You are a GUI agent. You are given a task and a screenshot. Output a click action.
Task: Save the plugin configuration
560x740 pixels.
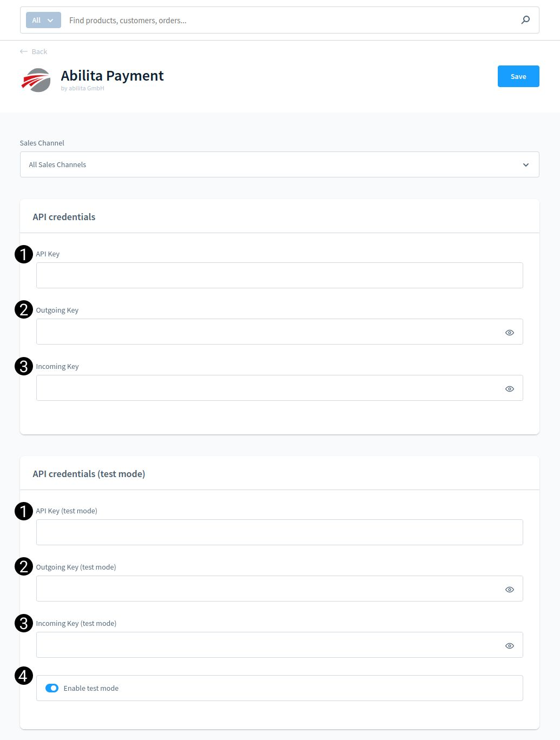tap(518, 76)
